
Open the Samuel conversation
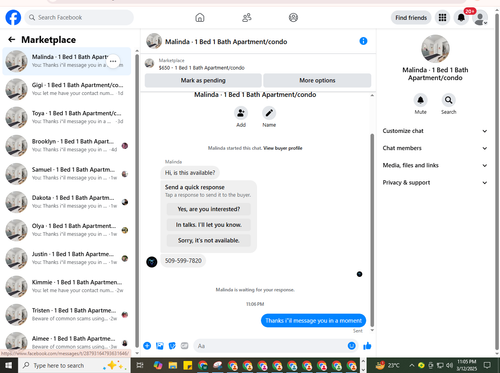[67, 174]
